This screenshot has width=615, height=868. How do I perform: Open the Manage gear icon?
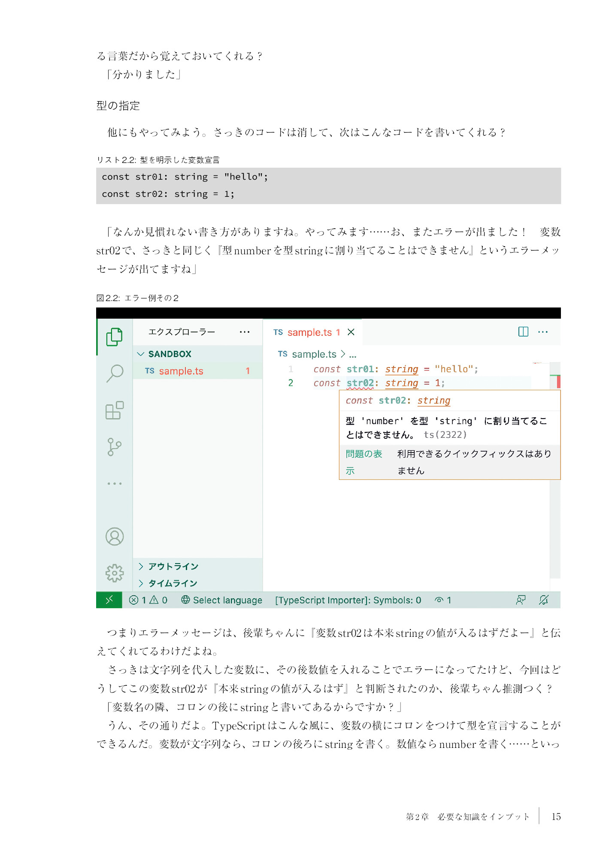[x=115, y=573]
